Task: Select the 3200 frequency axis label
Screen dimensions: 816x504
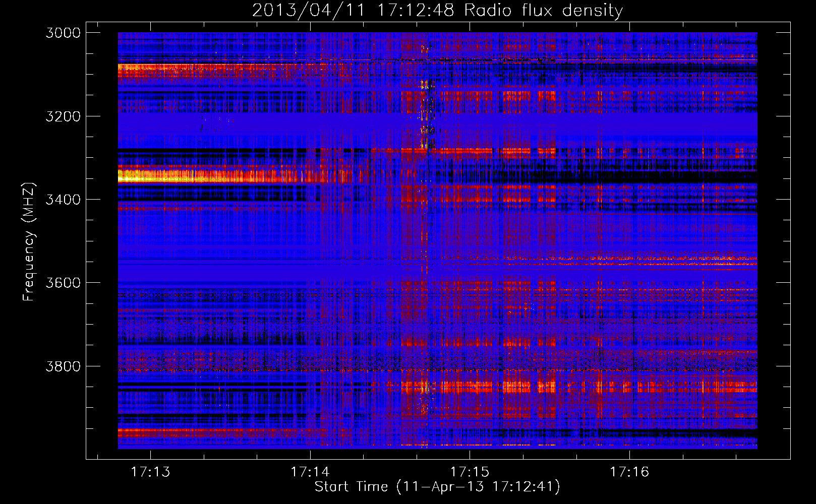Action: (x=63, y=116)
